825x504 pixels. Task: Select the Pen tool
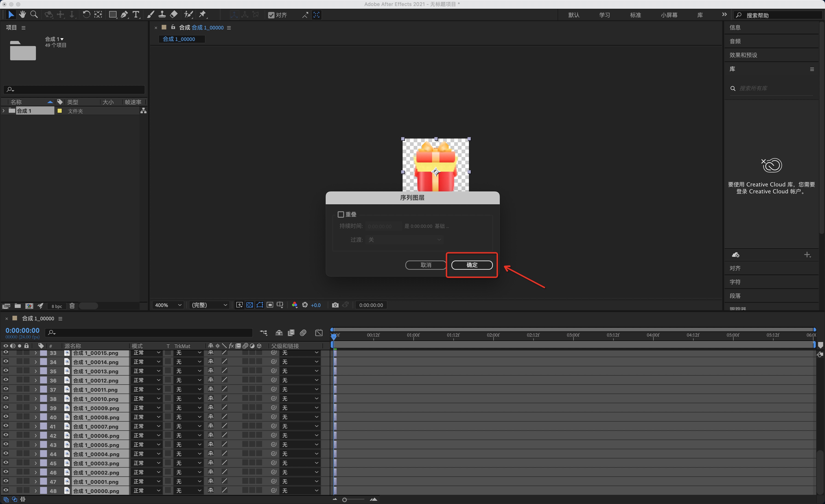coord(124,14)
